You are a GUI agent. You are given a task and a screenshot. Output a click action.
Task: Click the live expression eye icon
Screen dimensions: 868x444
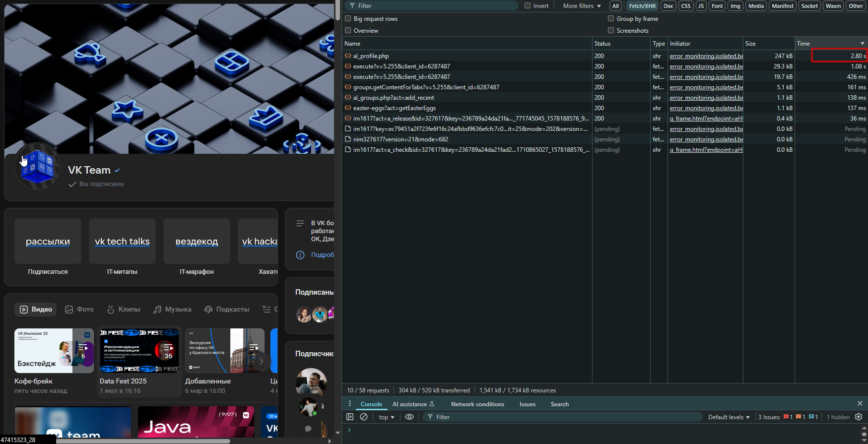point(409,417)
